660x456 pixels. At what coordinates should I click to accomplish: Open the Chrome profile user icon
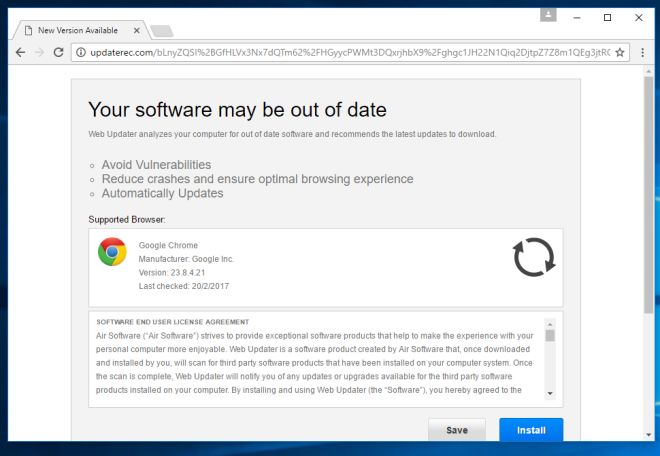[x=548, y=15]
